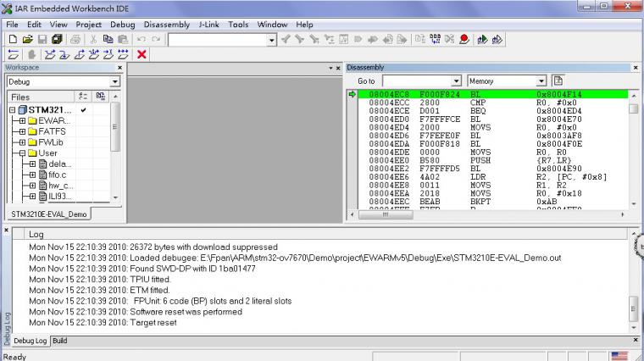
Task: Open the Window menu
Action: click(x=272, y=25)
